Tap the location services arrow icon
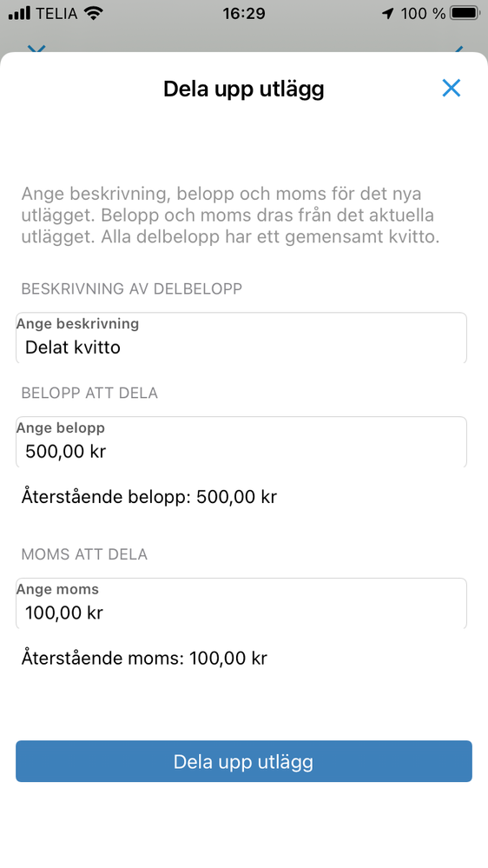 [x=388, y=13]
